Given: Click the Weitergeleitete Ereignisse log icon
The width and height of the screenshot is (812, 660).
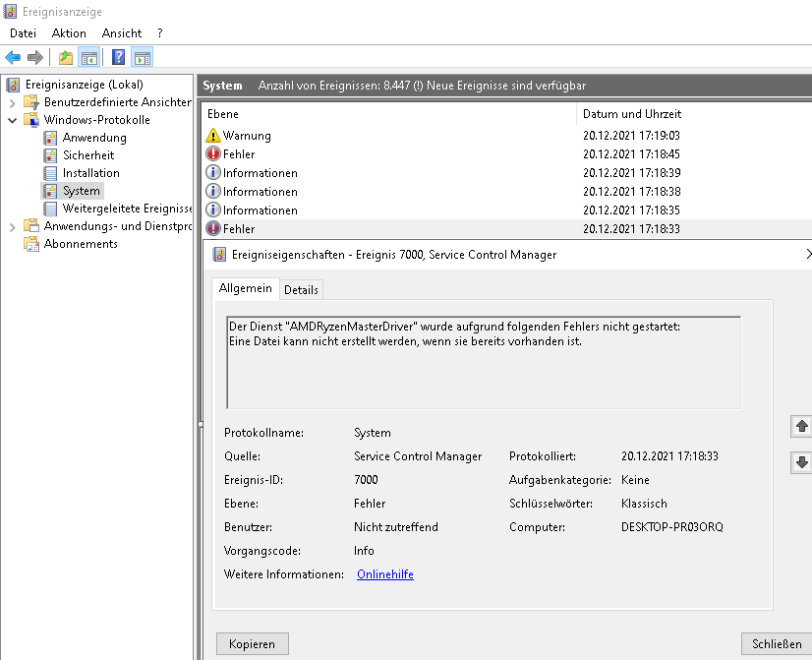Looking at the screenshot, I should (50, 209).
